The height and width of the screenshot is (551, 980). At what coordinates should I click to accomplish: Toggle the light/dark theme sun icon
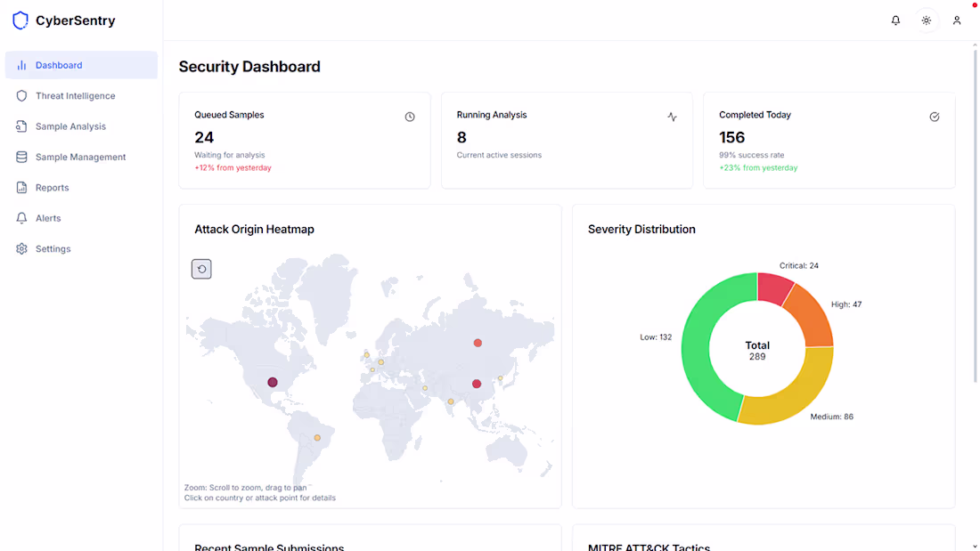click(x=927, y=20)
